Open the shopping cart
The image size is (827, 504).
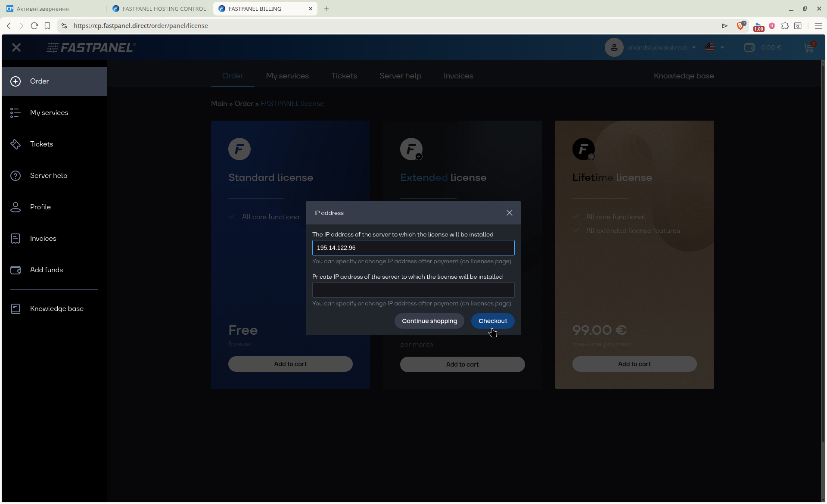[x=809, y=47]
